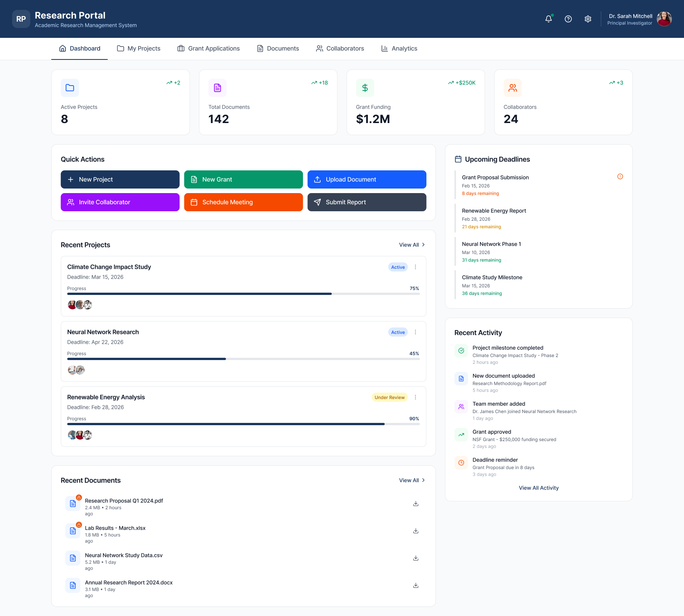Click the Grant Funding stat card

(x=415, y=102)
